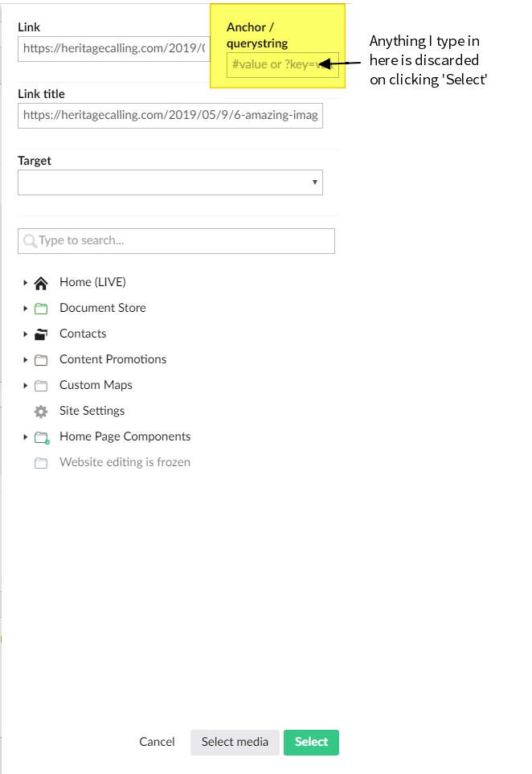Viewport: 532px width, 774px height.
Task: Click inside the Link title field
Action: [x=171, y=115]
